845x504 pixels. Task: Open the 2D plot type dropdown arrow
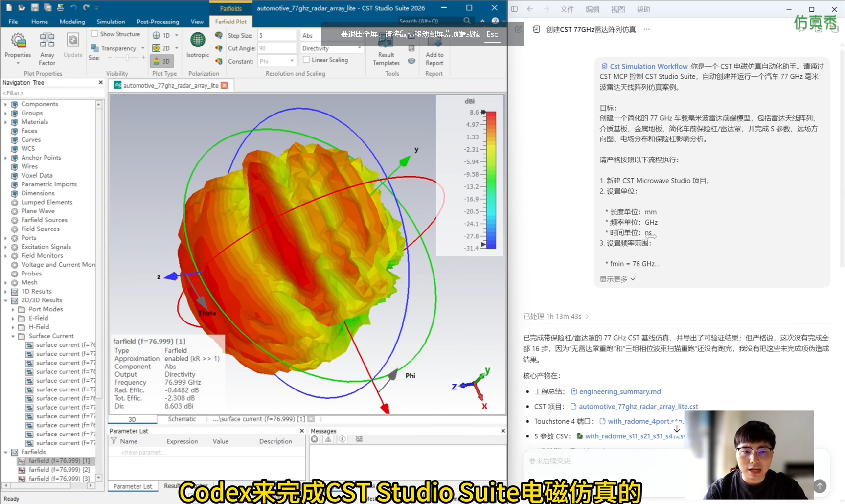pyautogui.click(x=177, y=48)
